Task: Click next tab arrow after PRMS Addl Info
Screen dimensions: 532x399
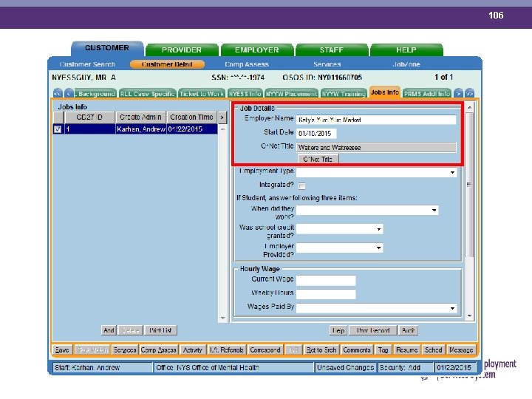Action: coord(458,93)
